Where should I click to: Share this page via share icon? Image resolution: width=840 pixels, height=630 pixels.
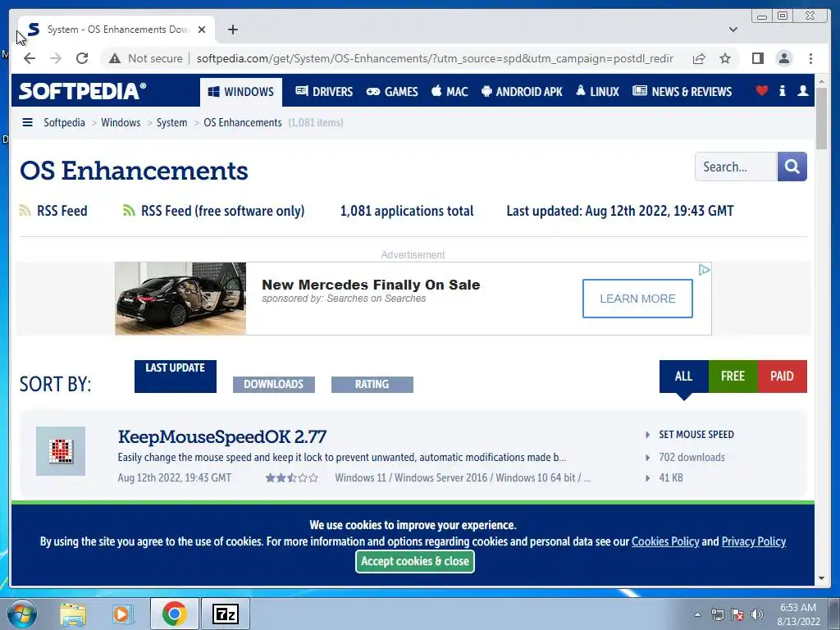point(699,58)
